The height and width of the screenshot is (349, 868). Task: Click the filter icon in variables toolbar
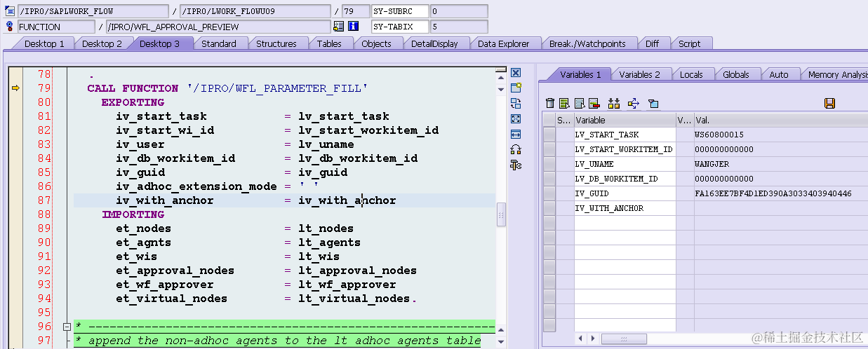tap(653, 103)
